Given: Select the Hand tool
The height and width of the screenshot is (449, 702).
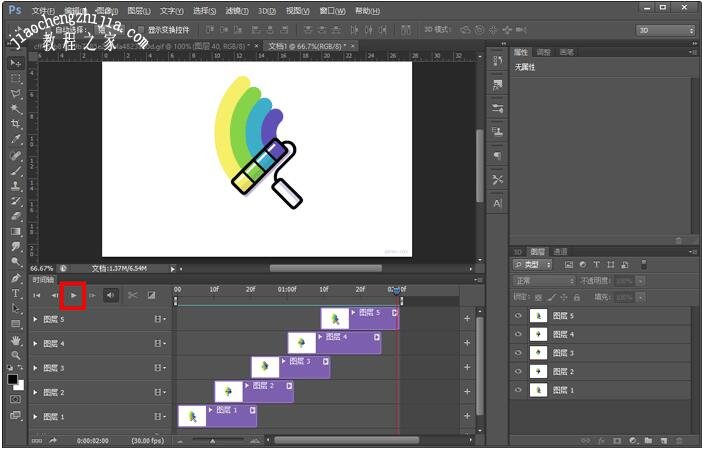Looking at the screenshot, I should pyautogui.click(x=16, y=340).
